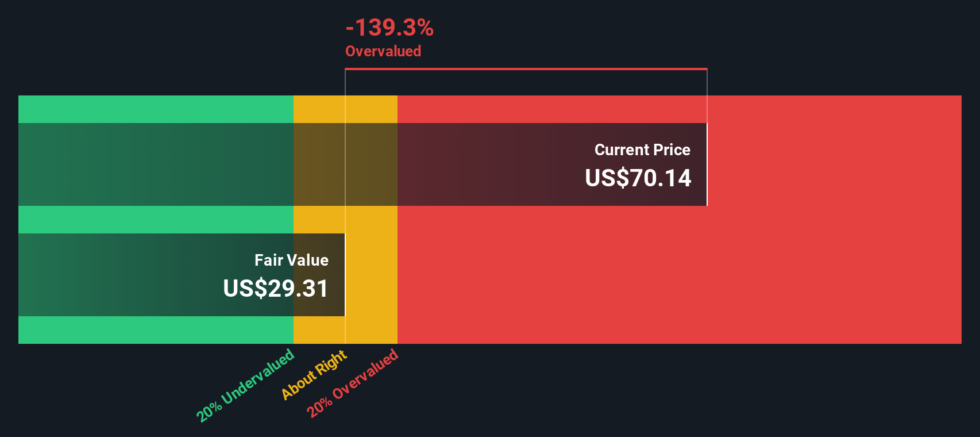Select the US$29.31 fair value amount
The image size is (980, 437).
(x=276, y=289)
